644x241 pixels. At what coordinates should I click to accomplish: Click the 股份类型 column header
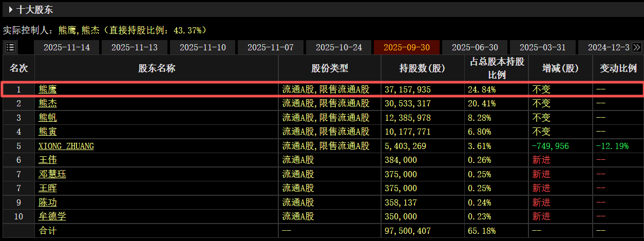point(330,68)
